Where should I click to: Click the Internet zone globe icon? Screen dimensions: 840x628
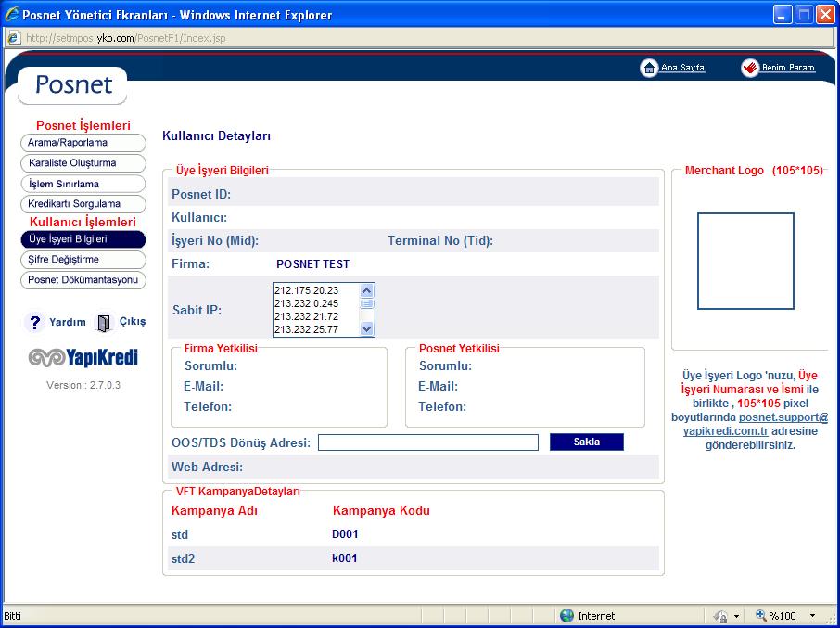coord(566,616)
